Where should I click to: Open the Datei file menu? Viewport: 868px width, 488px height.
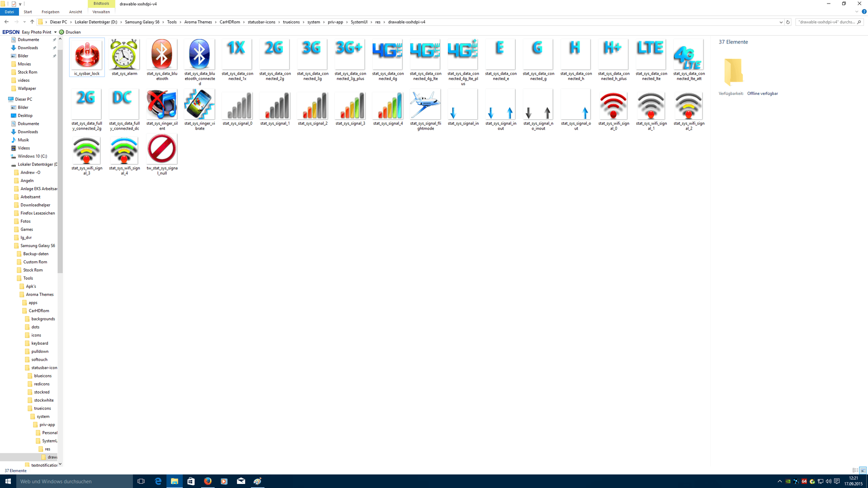click(9, 12)
